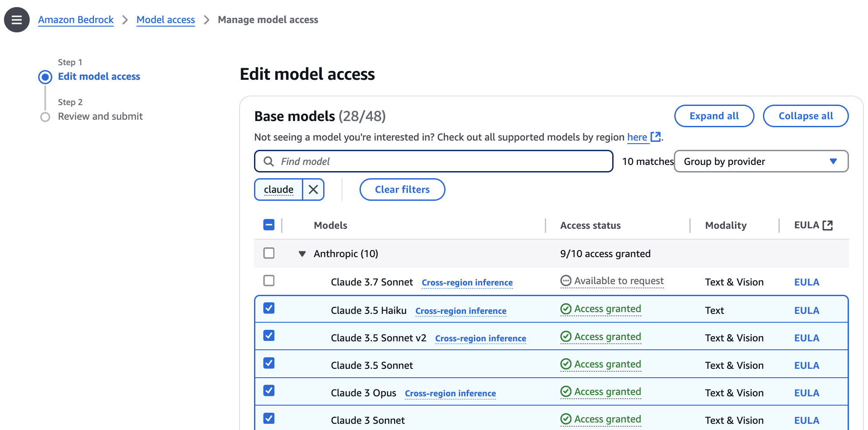Check the Anthropic (10) group checkbox
This screenshot has width=868, height=430.
269,253
